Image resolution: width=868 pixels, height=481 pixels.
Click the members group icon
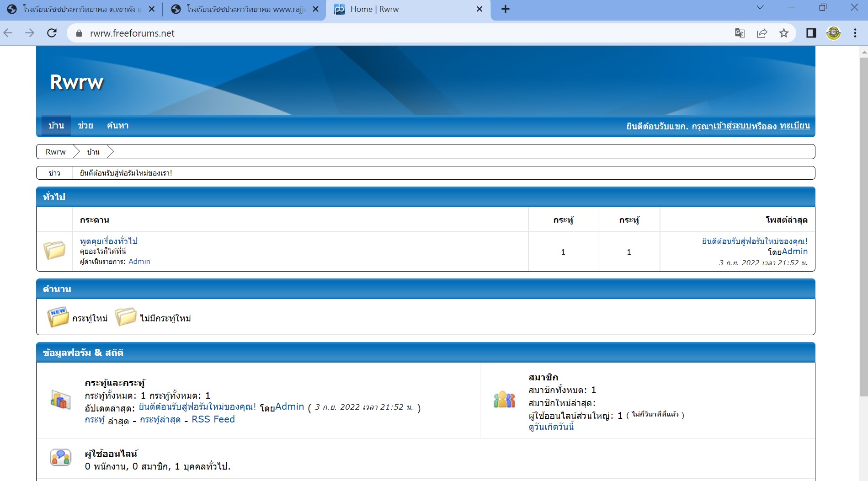504,400
